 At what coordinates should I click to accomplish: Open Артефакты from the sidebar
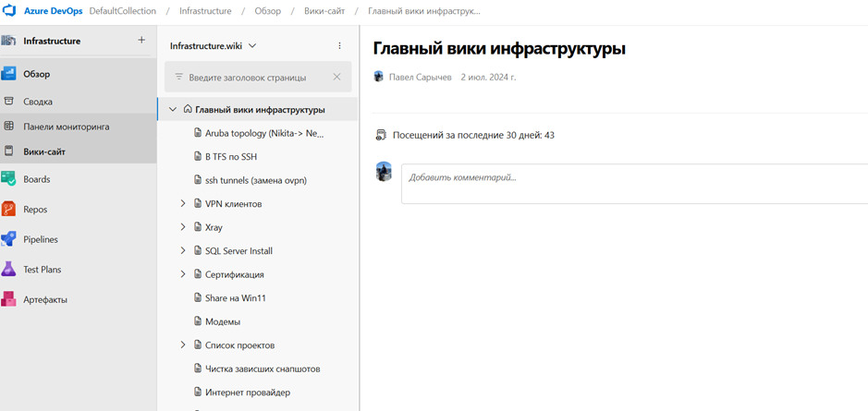click(44, 299)
